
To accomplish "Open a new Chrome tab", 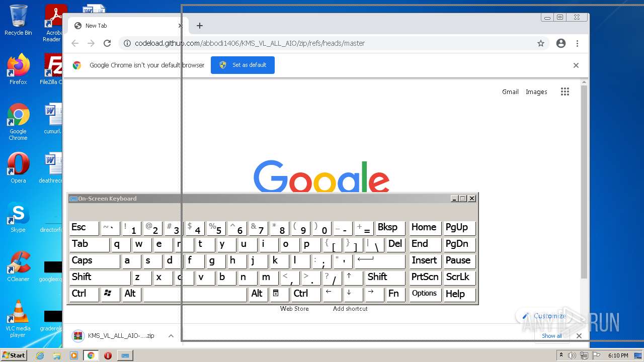I will (200, 26).
